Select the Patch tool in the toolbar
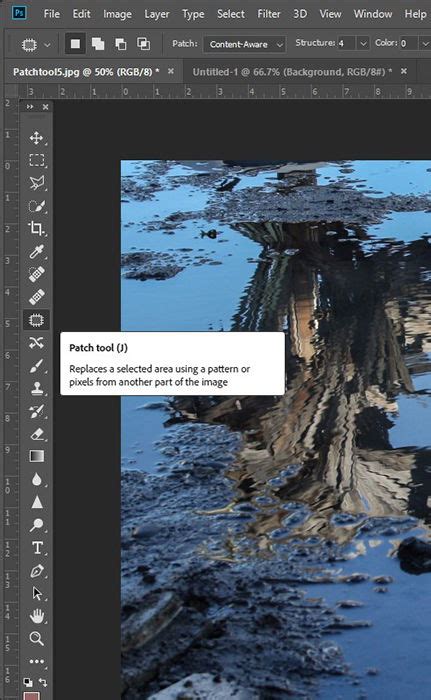 click(x=37, y=320)
